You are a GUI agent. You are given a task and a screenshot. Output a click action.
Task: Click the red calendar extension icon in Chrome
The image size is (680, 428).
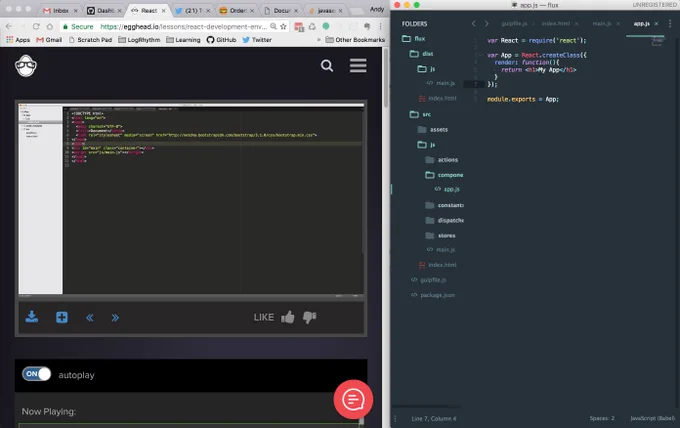click(x=299, y=27)
